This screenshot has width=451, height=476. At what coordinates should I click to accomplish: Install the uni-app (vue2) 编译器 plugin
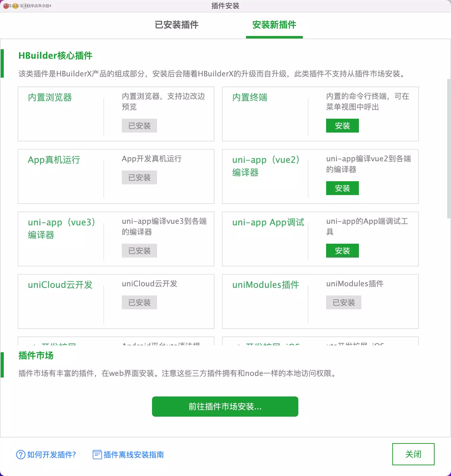click(342, 188)
